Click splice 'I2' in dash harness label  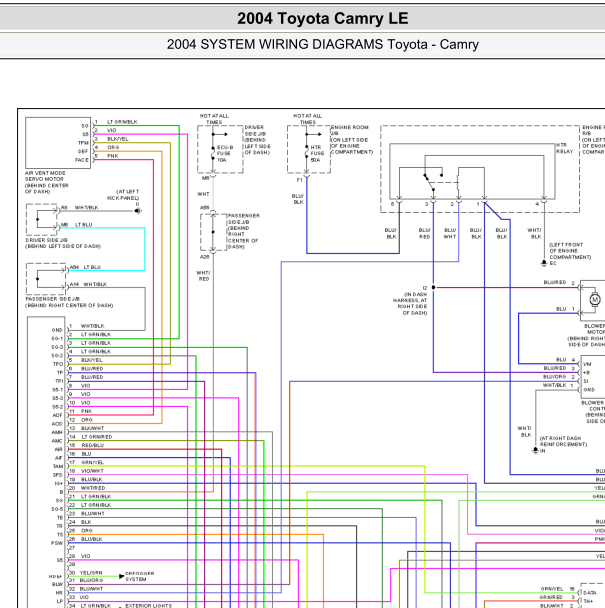pyautogui.click(x=425, y=288)
